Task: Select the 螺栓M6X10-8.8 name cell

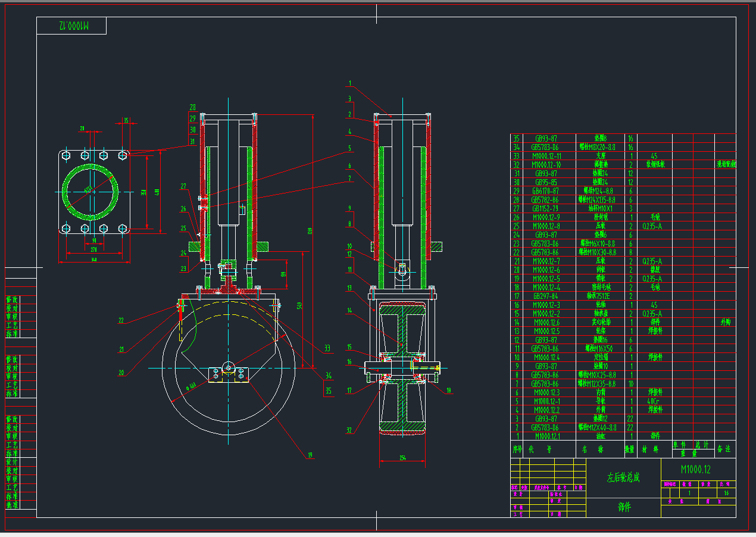Action: click(x=598, y=243)
